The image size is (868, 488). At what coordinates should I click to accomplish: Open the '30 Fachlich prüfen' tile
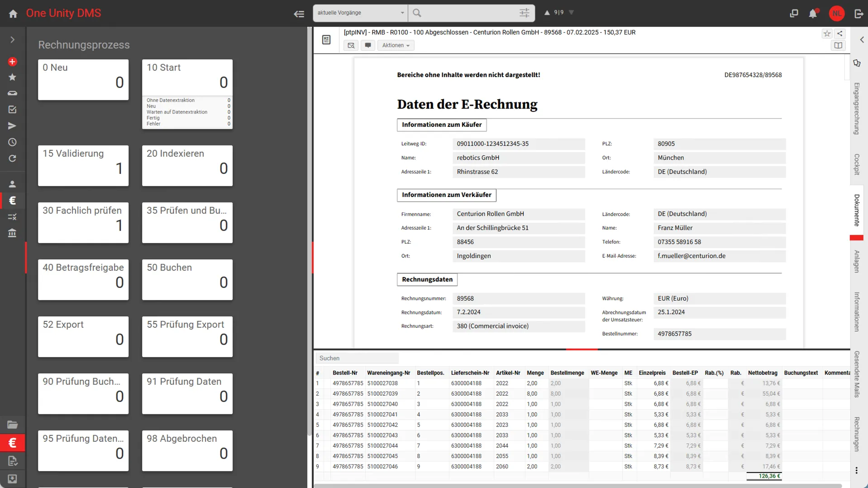[x=83, y=223]
